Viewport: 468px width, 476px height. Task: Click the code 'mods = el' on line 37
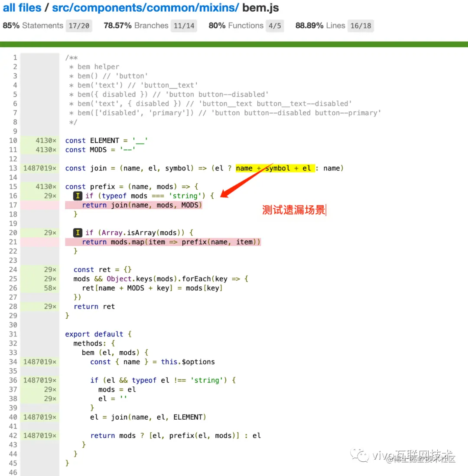(117, 389)
